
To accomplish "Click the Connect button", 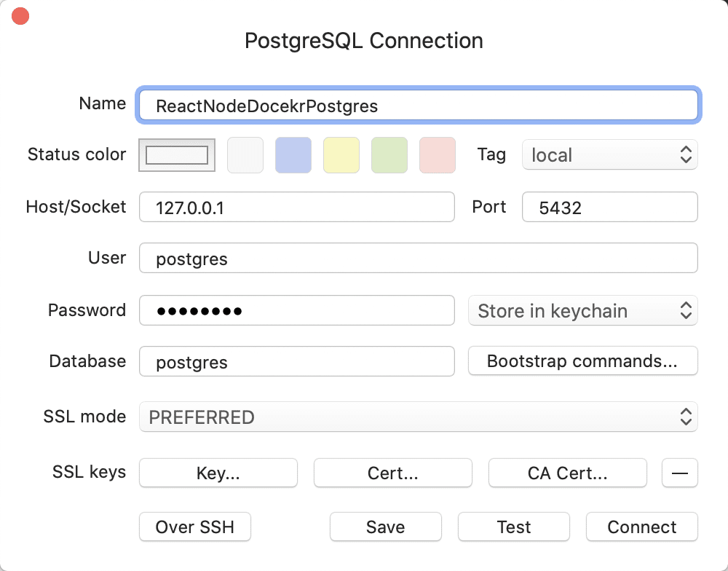I will click(641, 527).
